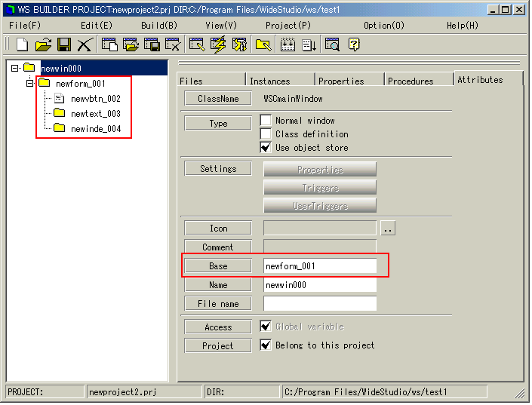Screen dimensions: 532x405
Task: Collapse the newform_001 tree node
Action: click(30, 83)
